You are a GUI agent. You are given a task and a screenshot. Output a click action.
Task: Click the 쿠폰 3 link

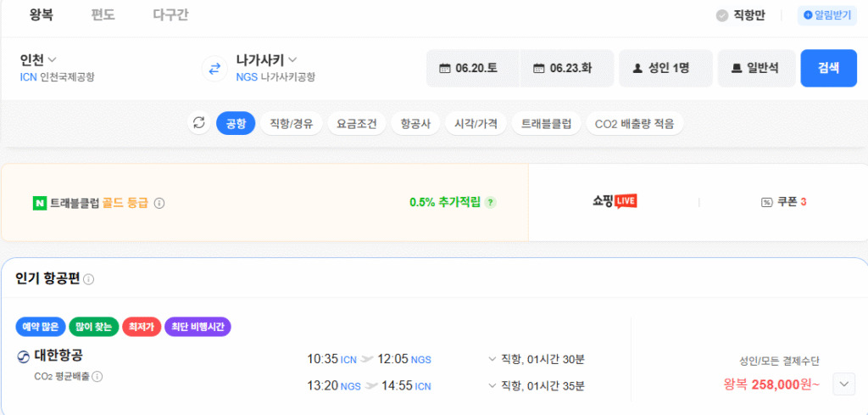[784, 203]
